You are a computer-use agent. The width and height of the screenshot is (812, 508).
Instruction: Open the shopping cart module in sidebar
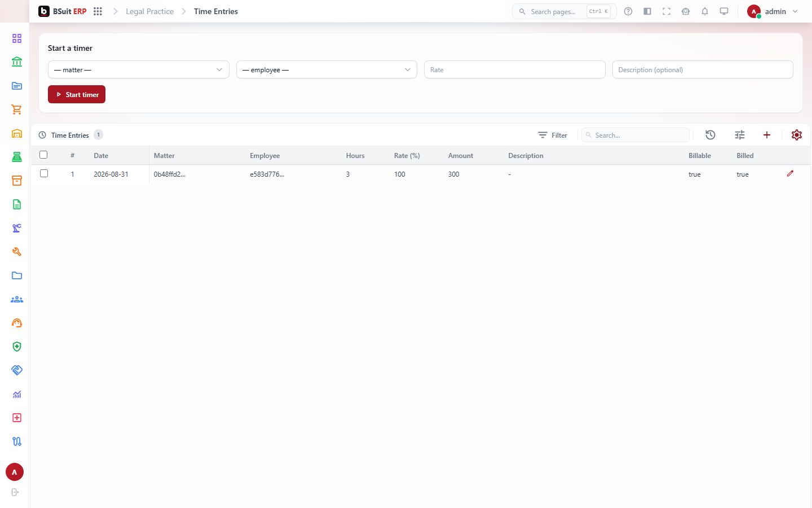click(x=17, y=110)
